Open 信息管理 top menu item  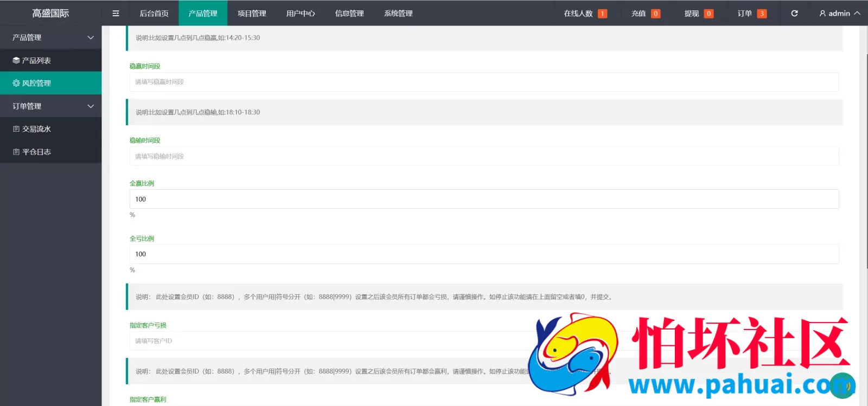point(349,13)
